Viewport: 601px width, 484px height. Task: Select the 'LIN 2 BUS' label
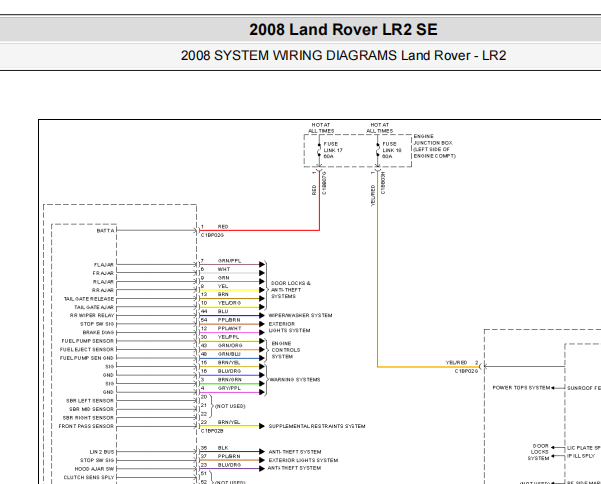point(102,452)
